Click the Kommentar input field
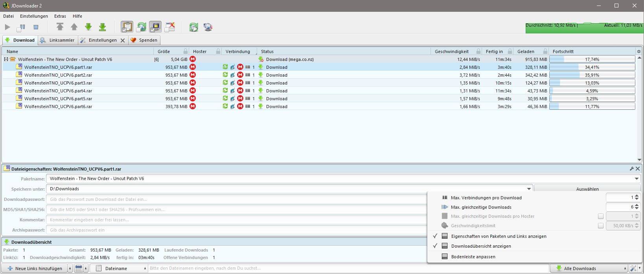 [x=236, y=220]
